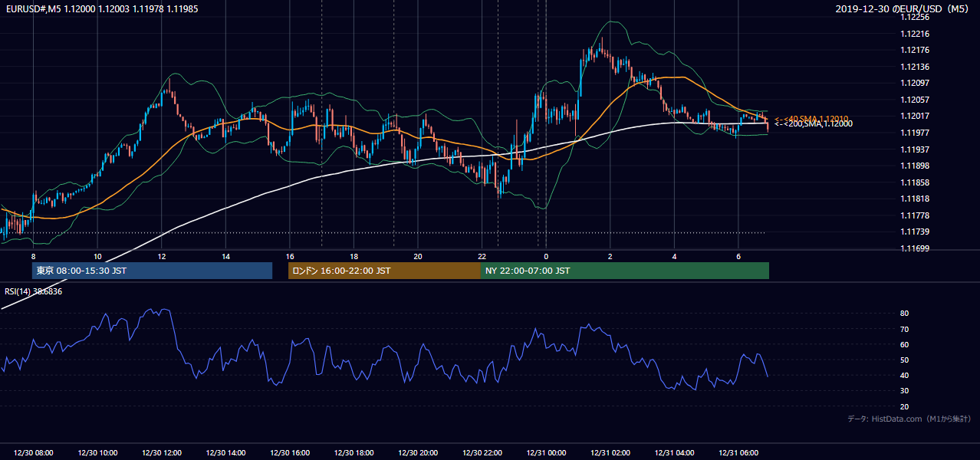Viewport: 980px width, 460px height.
Task: Click the 12/30 12:00 bottom time label
Action: coord(162,453)
